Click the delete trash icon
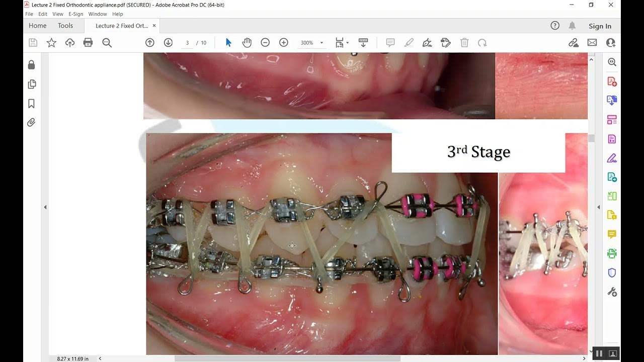Image resolution: width=644 pixels, height=362 pixels. pyautogui.click(x=464, y=43)
